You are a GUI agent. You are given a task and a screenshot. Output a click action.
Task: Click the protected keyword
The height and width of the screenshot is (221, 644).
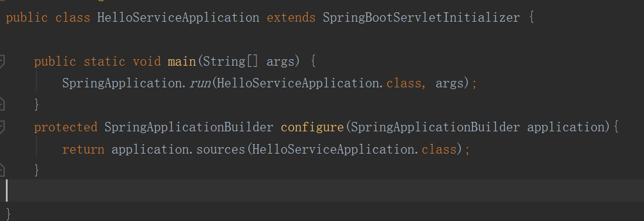[66, 127]
